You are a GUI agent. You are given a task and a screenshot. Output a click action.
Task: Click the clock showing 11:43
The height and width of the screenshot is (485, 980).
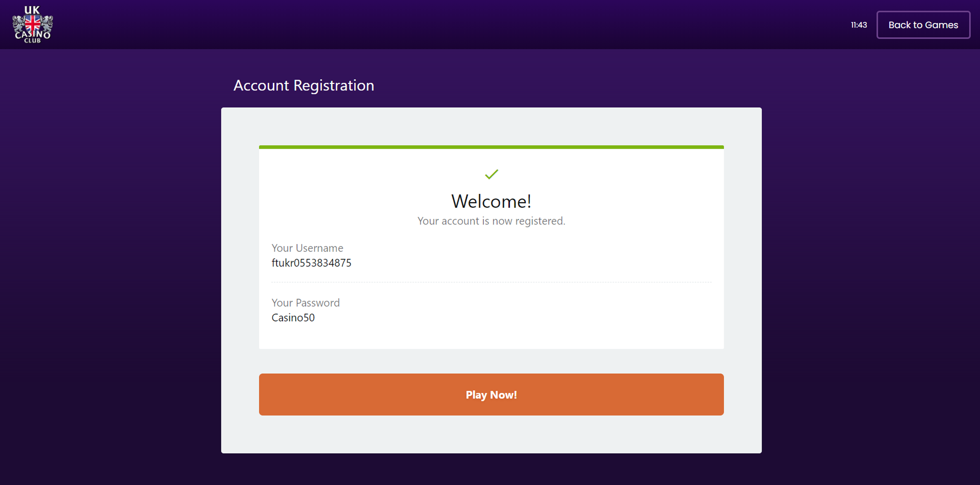coord(859,25)
